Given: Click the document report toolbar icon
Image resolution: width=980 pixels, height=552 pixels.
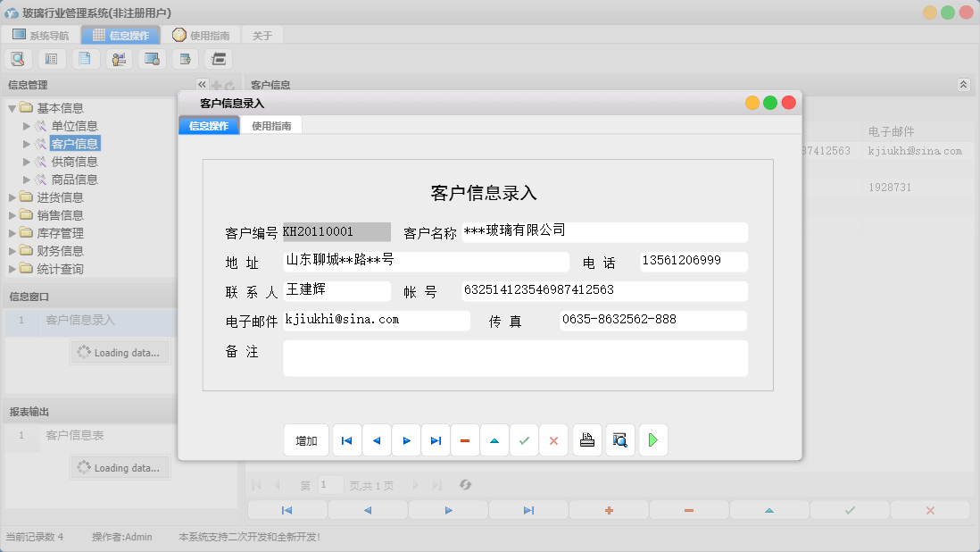Looking at the screenshot, I should (x=84, y=58).
